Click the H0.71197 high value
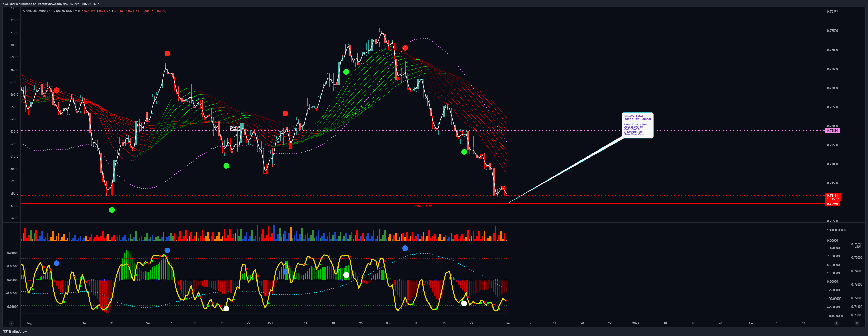Image resolution: width=868 pixels, height=336 pixels. pos(104,11)
